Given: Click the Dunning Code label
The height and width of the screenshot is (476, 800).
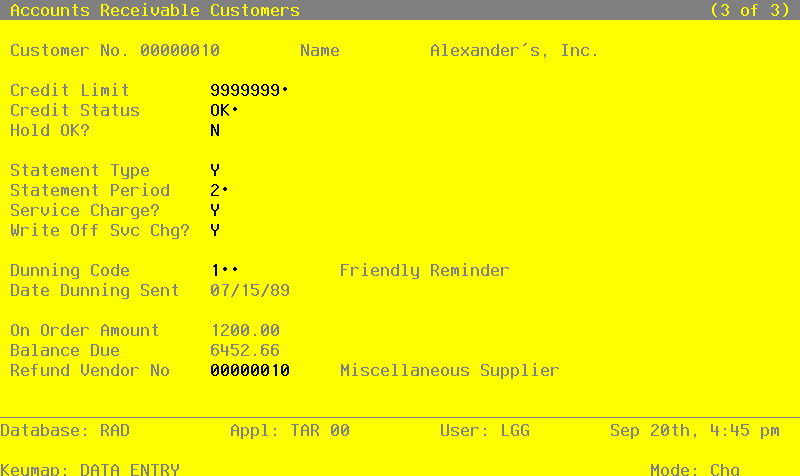Looking at the screenshot, I should point(70,270).
